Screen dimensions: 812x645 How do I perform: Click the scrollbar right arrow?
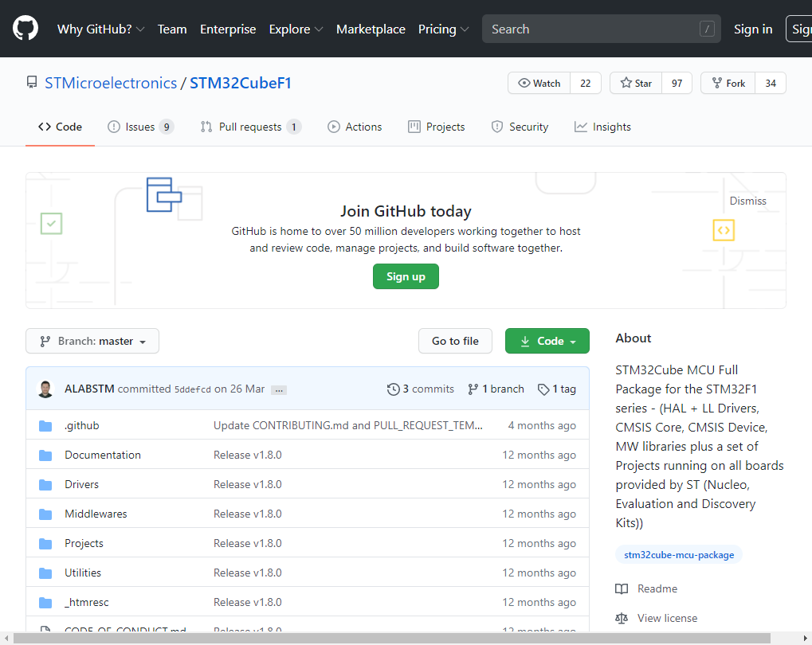(x=806, y=639)
